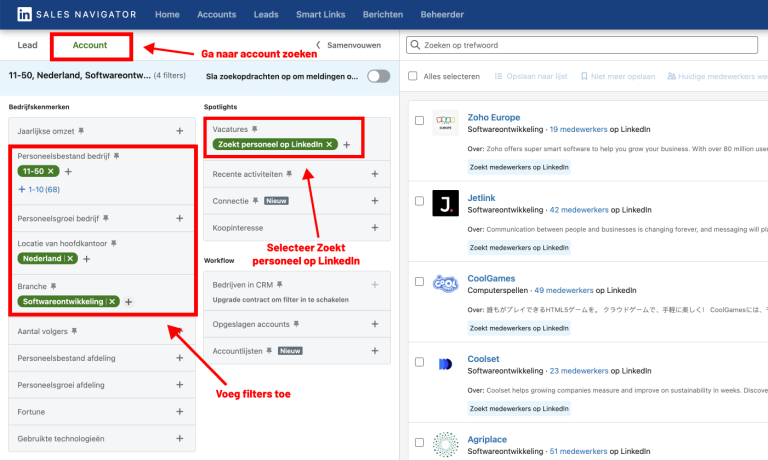The image size is (768, 460).
Task: Switch to the Account search tab
Action: point(90,45)
